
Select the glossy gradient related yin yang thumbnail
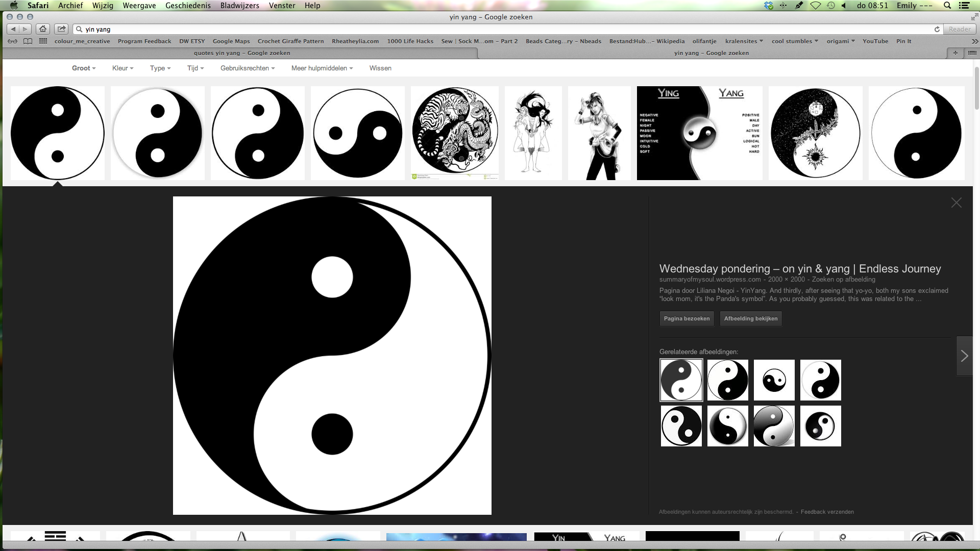tap(774, 426)
